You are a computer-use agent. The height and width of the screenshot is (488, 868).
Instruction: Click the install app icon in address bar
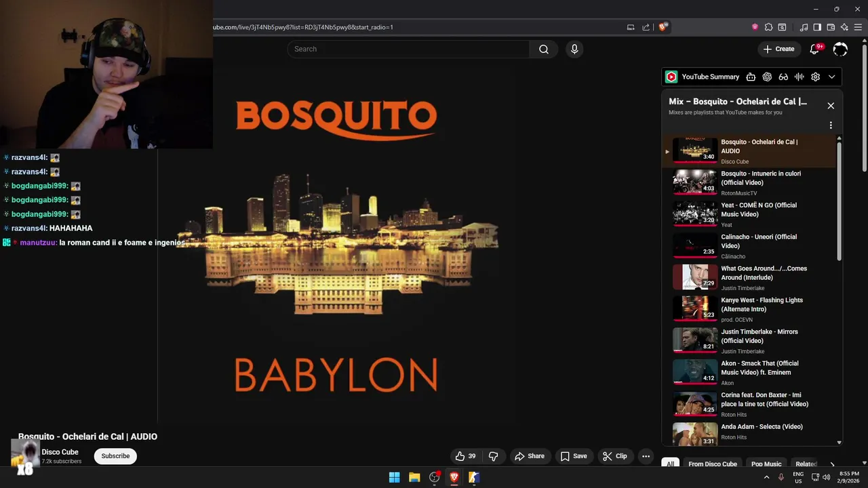pos(631,27)
